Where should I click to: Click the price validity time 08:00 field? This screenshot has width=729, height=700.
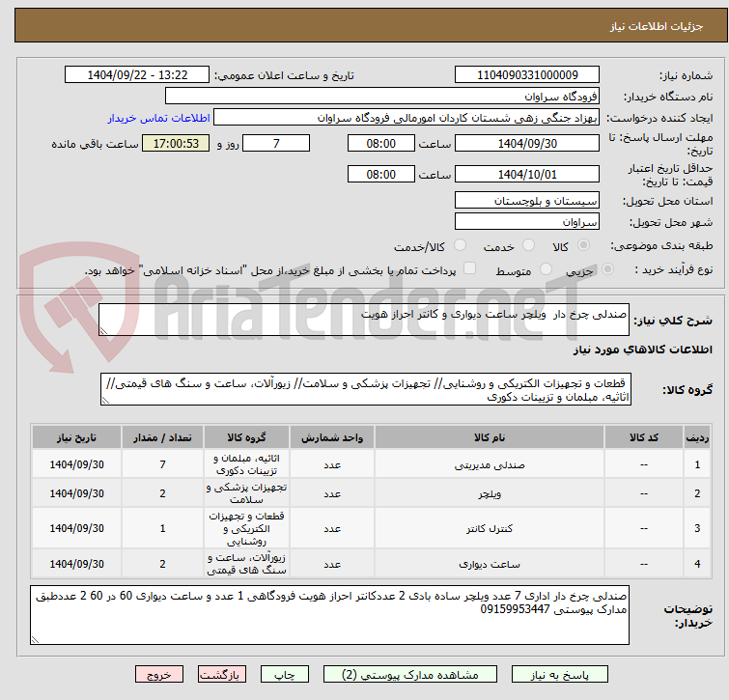coord(380,175)
